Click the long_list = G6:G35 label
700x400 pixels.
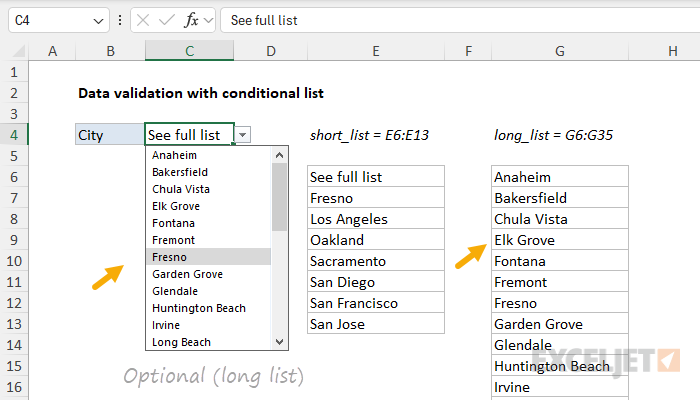pyautogui.click(x=553, y=135)
